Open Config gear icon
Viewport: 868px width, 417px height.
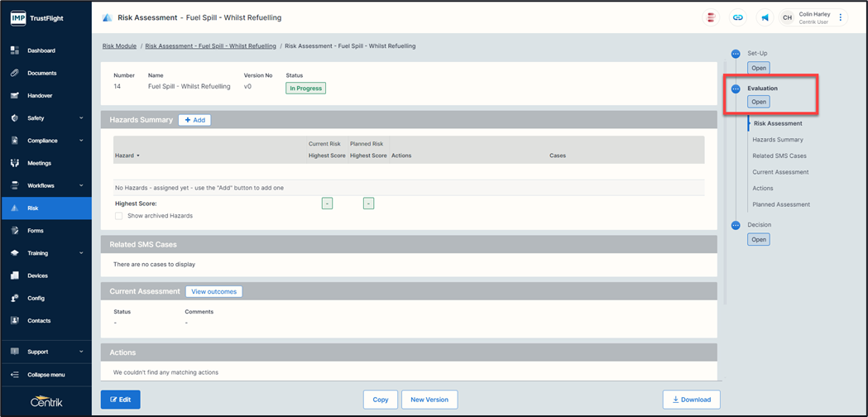15,298
